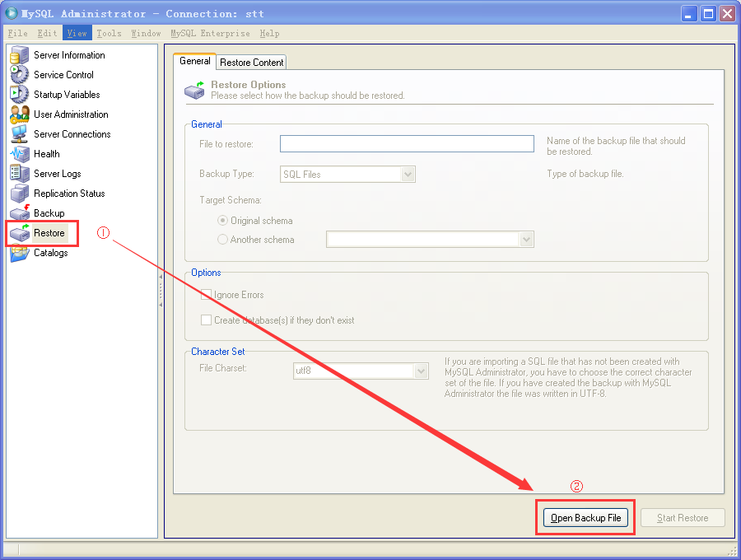
Task: Switch to the General tab
Action: point(194,61)
